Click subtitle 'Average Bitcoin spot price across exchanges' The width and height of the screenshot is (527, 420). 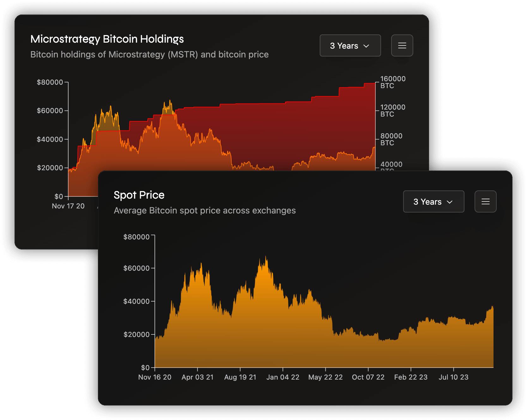[x=205, y=211]
